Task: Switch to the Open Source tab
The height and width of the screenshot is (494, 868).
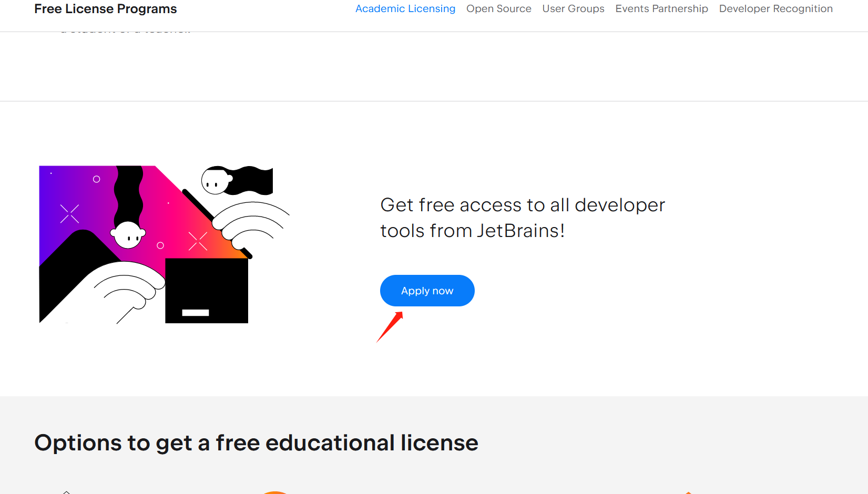Action: point(499,9)
